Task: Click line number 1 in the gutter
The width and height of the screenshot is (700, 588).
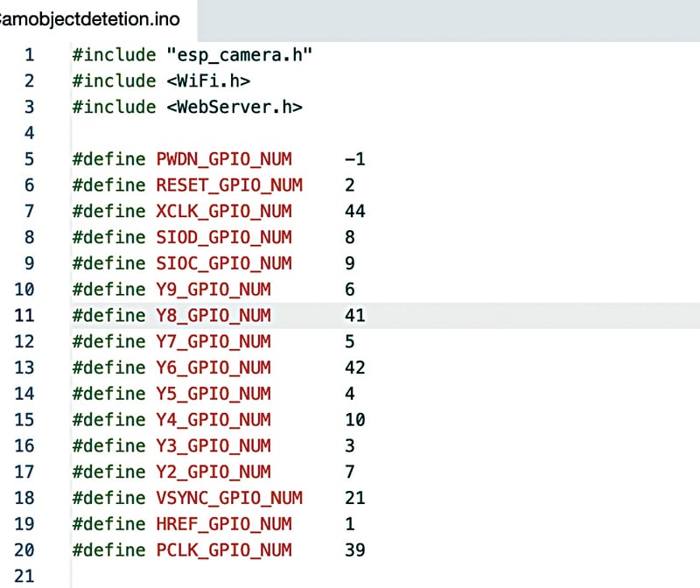Action: coord(30,55)
